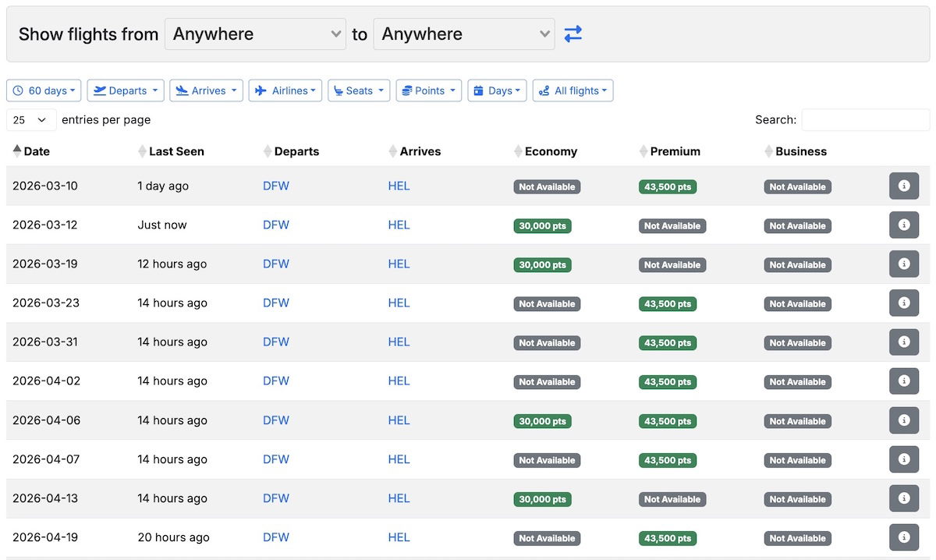The height and width of the screenshot is (560, 936).
Task: Sort the table by Date column
Action: 36,151
